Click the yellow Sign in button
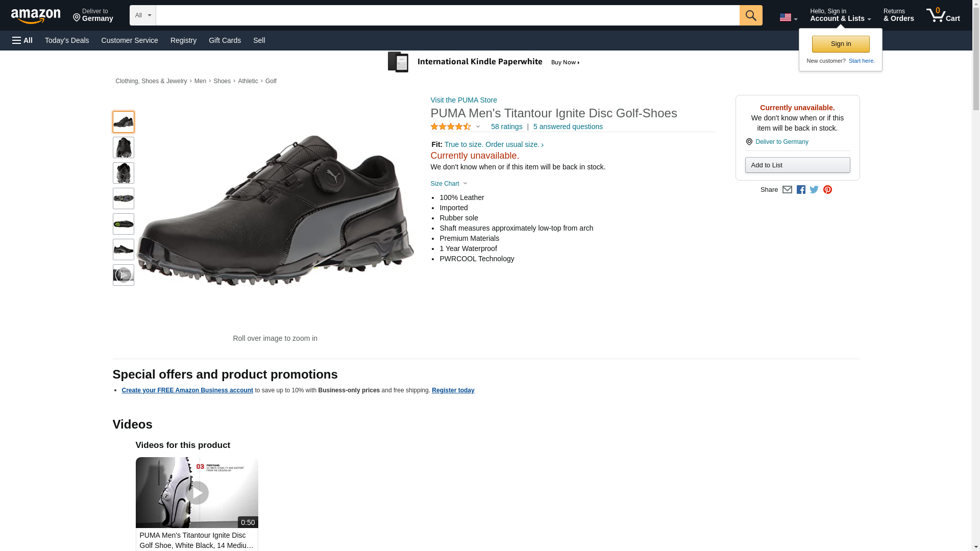This screenshot has height=551, width=980. 841,44
